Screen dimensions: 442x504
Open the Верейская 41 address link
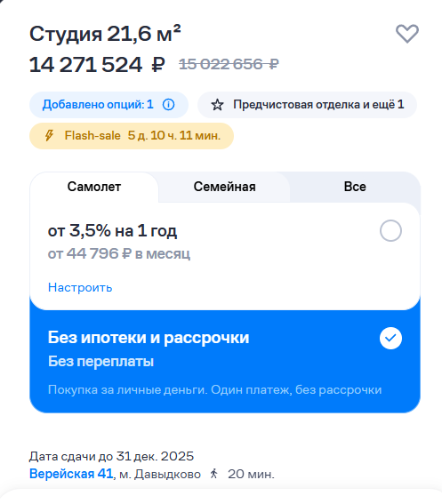(x=71, y=474)
